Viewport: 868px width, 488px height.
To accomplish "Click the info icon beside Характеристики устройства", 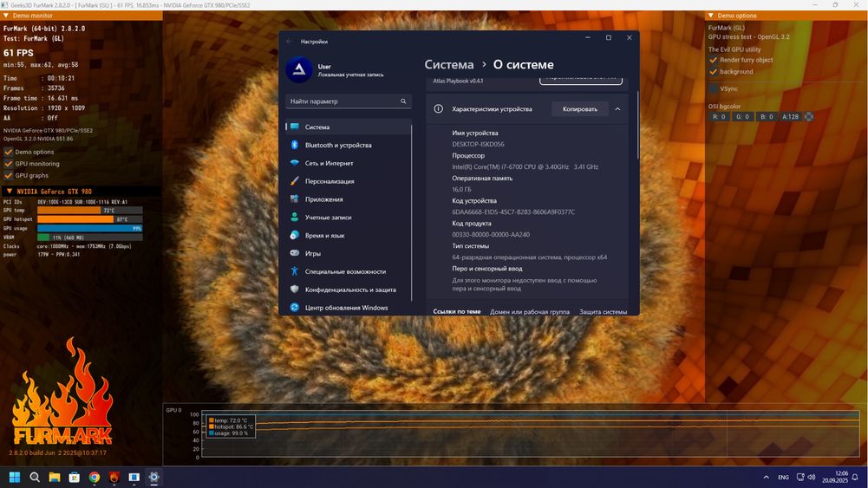I will (x=439, y=109).
